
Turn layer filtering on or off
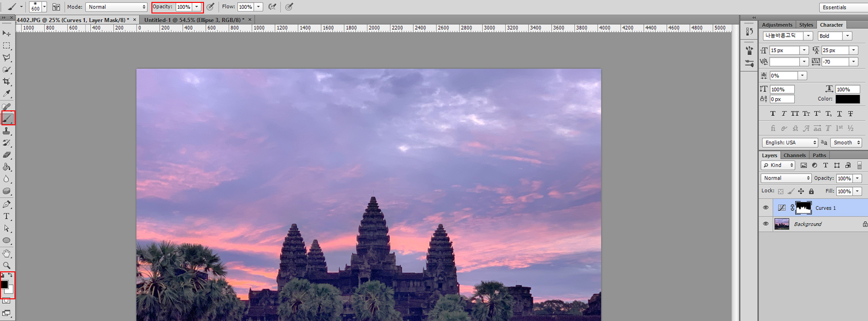tap(859, 165)
